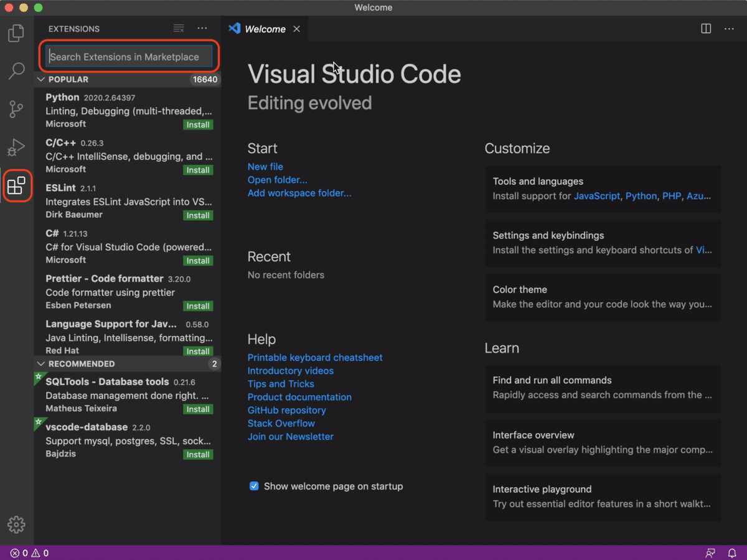The height and width of the screenshot is (560, 747).
Task: Open the Stack Overflow link
Action: click(x=281, y=424)
